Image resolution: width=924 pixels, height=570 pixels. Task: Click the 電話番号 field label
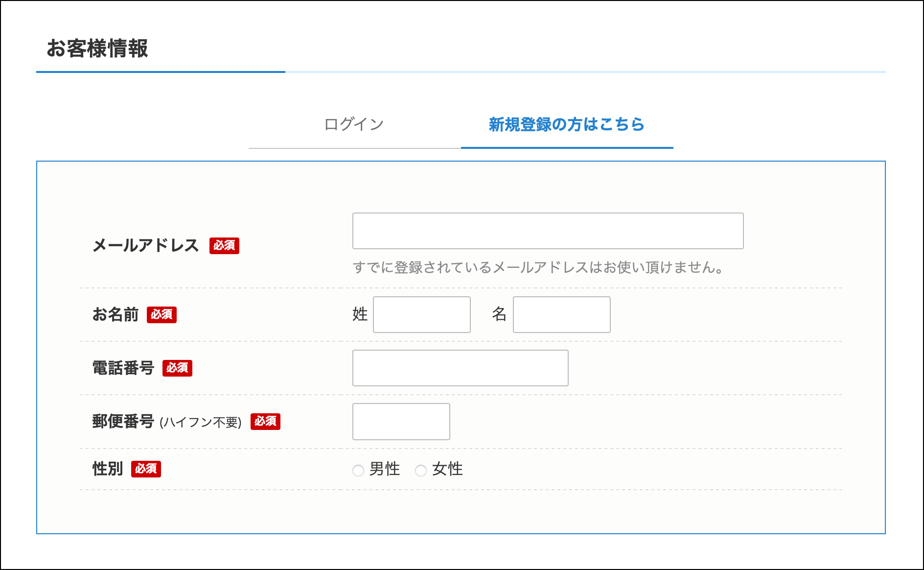coord(123,368)
